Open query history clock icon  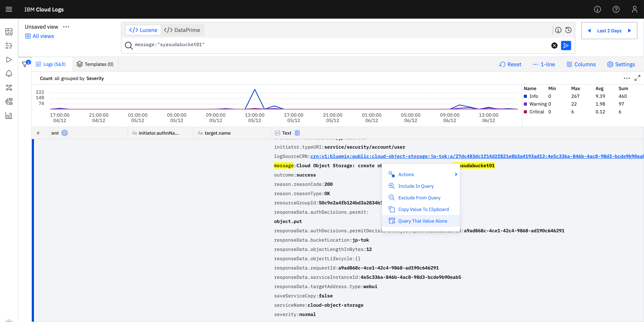coord(568,30)
